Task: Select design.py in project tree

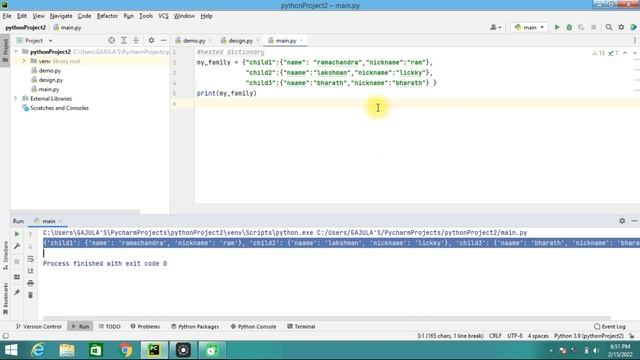Action: pos(51,80)
